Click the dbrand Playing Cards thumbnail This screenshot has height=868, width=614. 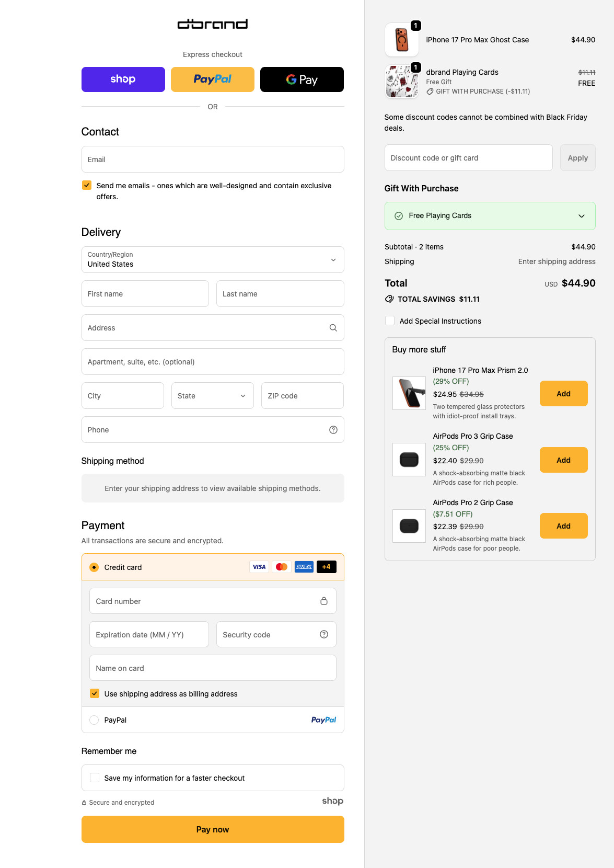click(x=401, y=82)
